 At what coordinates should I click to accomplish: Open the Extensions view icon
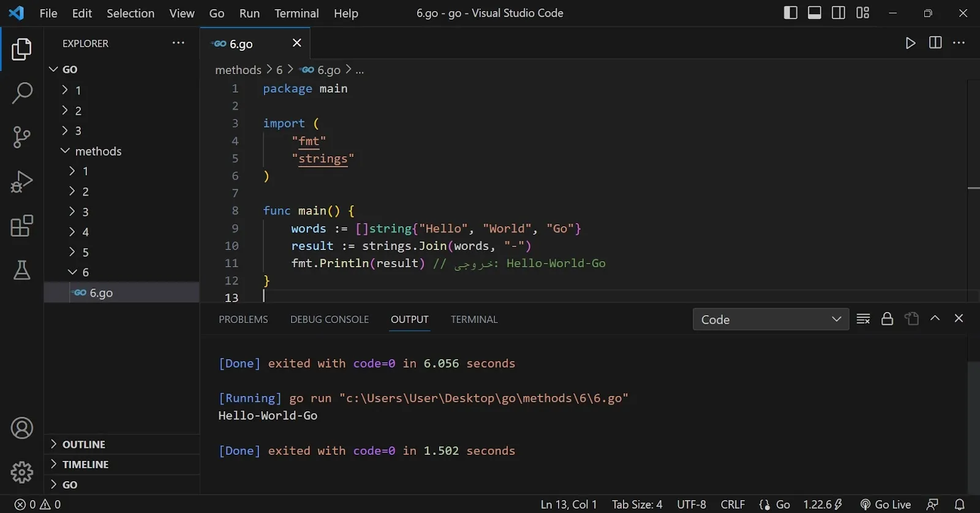[x=21, y=226]
